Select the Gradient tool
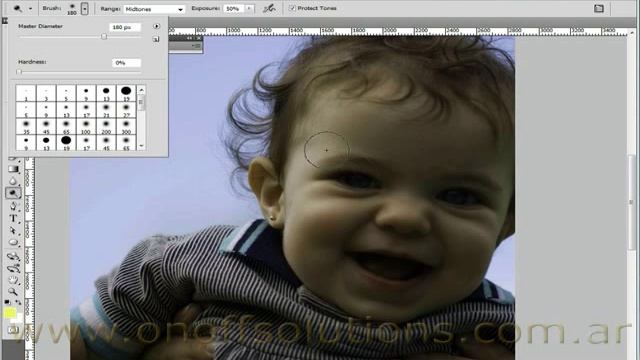Viewport: 640px width, 360px height. click(x=13, y=169)
